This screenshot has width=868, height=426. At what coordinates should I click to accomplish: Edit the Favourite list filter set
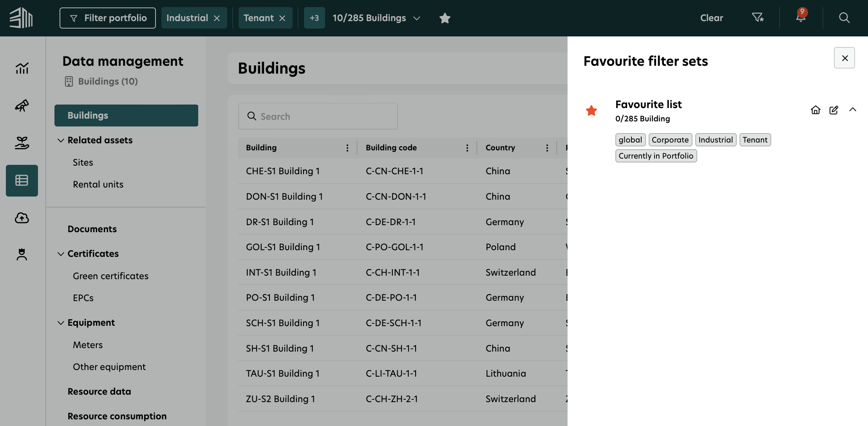point(834,110)
